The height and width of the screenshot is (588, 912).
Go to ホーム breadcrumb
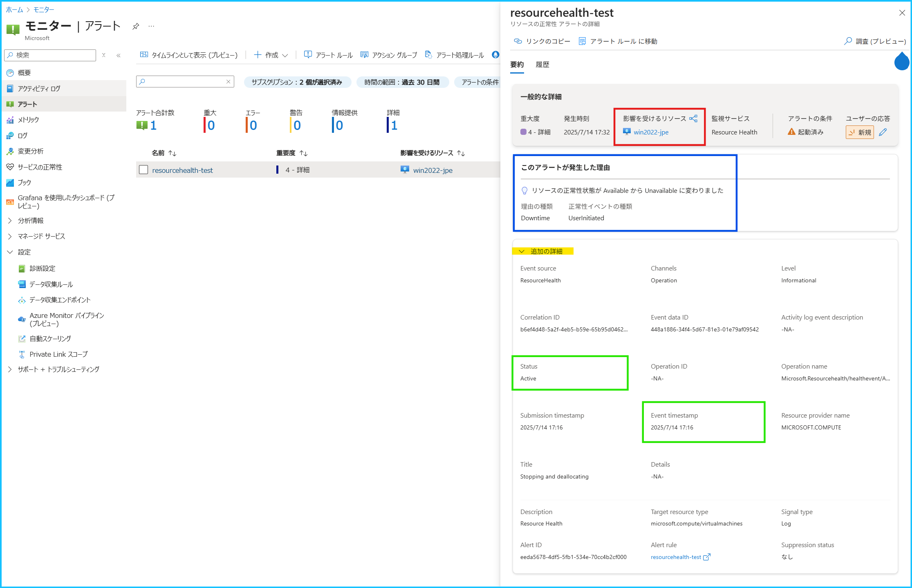pyautogui.click(x=14, y=9)
